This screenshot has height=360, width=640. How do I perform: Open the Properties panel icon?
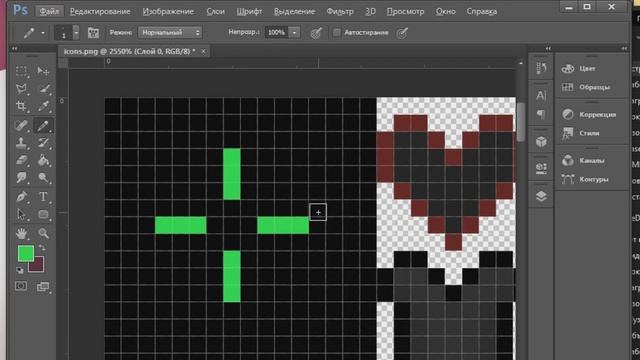point(541,168)
